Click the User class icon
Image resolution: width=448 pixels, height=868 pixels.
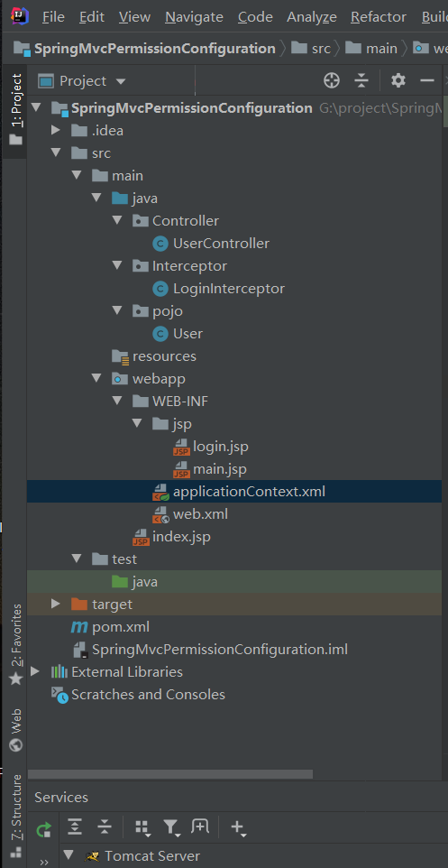[x=160, y=334]
